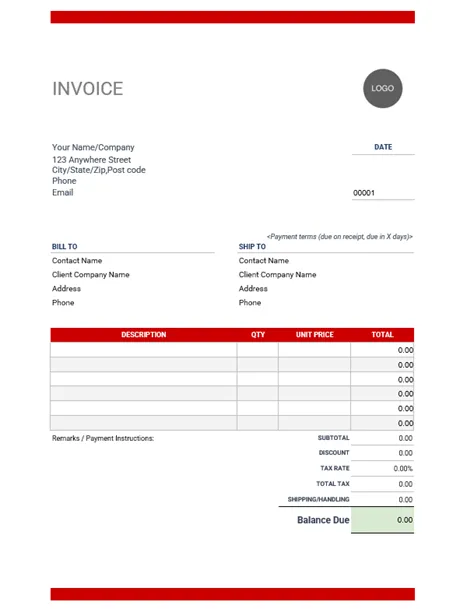Select the green Balance Due cell
The image size is (467, 609).
tap(382, 520)
